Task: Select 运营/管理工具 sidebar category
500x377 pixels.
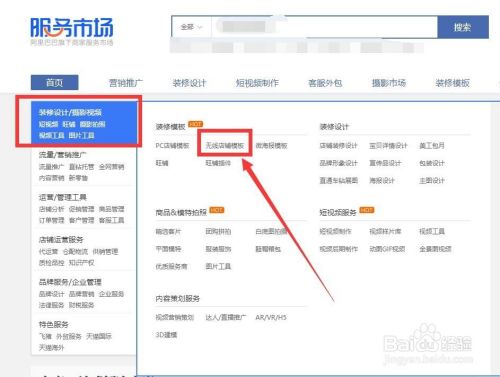Action: 63,197
